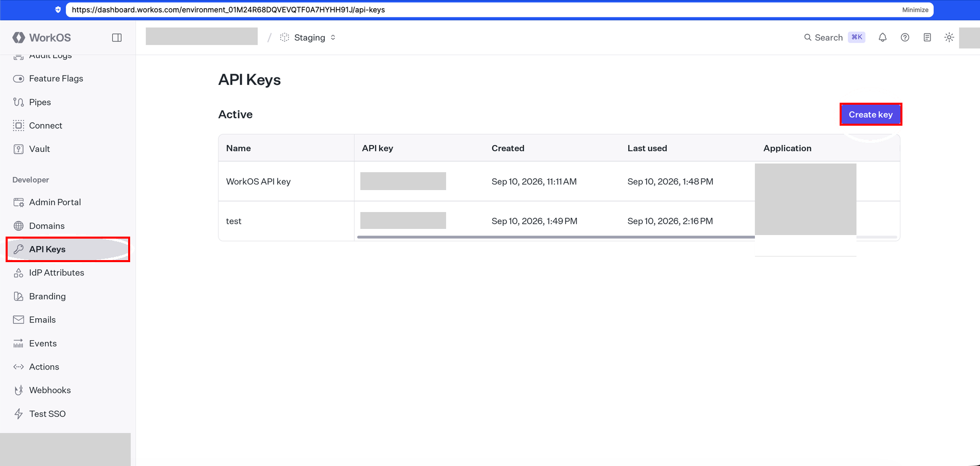
Task: Click the Last used column header
Action: pos(647,148)
